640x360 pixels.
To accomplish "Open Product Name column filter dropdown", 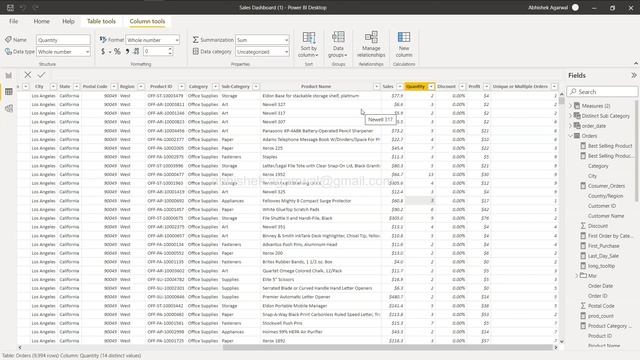I will tap(376, 87).
